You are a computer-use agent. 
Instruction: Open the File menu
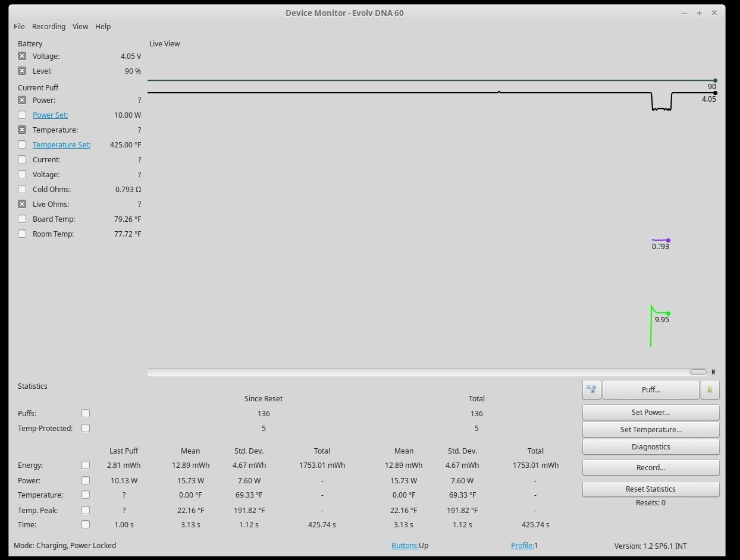[x=19, y=27]
